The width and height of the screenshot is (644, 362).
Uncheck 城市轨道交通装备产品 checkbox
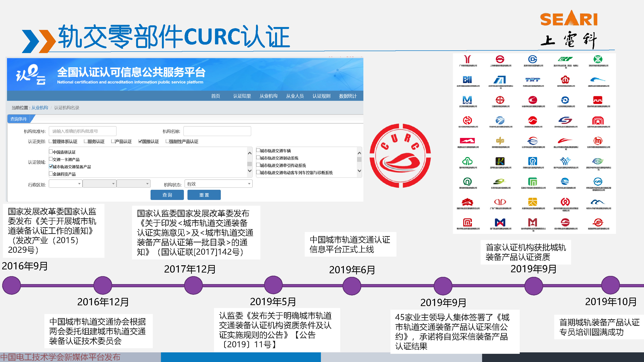(51, 166)
